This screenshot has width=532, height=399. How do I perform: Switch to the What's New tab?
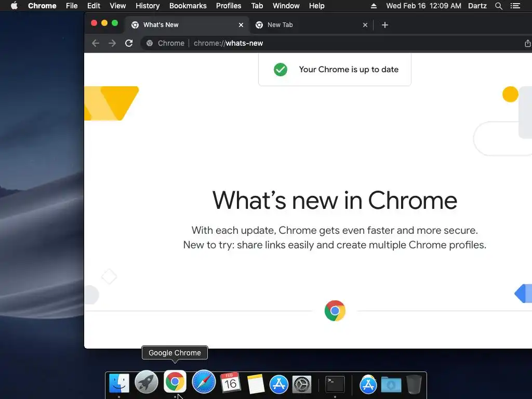[187, 25]
